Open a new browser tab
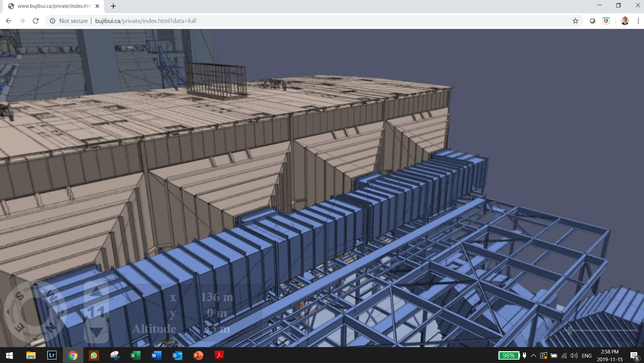The width and height of the screenshot is (644, 363). click(x=113, y=6)
